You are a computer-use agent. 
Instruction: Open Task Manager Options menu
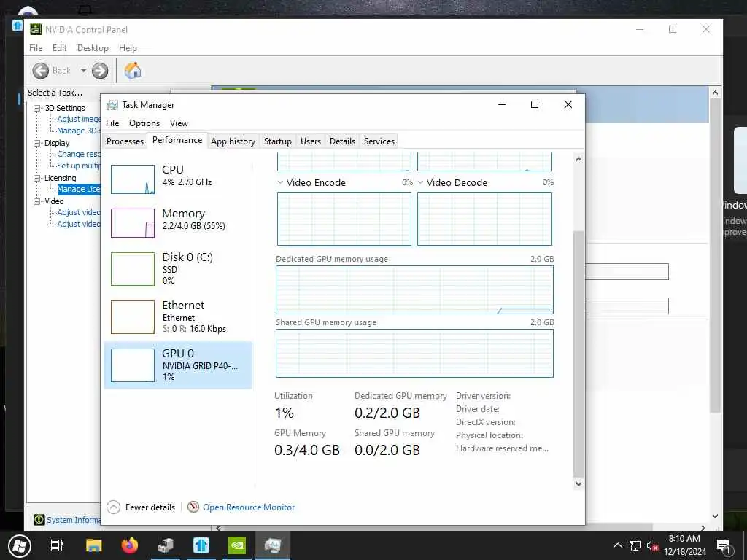pyautogui.click(x=144, y=122)
